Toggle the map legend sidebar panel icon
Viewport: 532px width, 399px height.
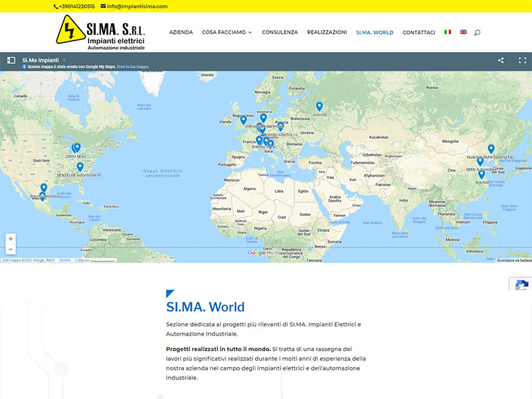(11, 61)
